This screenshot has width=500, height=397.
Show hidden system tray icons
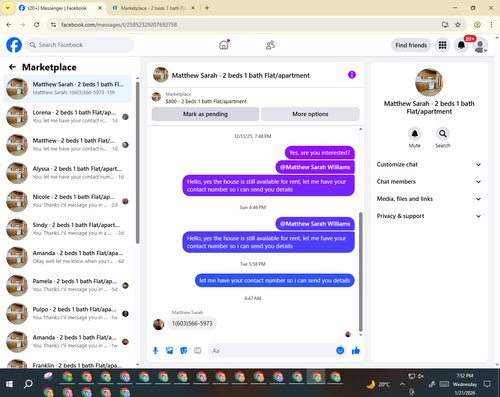(402, 384)
